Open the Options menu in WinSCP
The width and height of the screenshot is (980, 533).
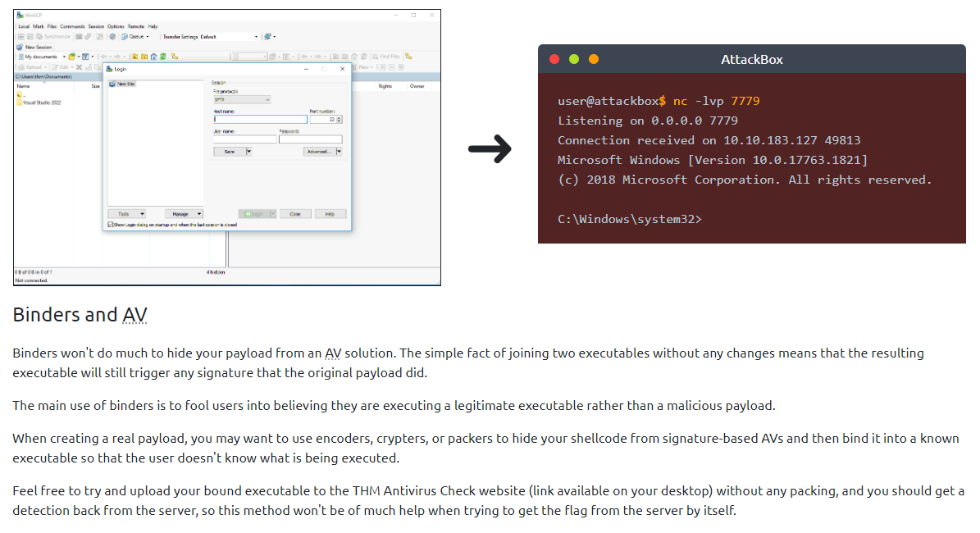coord(116,26)
